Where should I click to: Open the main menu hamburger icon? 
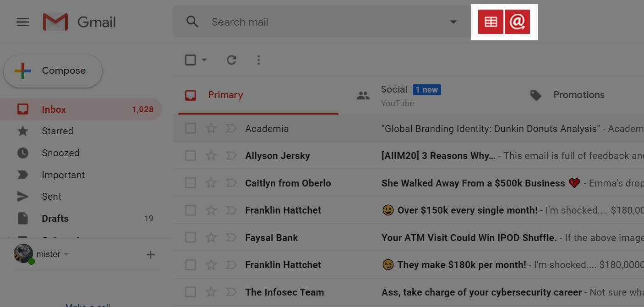[x=22, y=22]
